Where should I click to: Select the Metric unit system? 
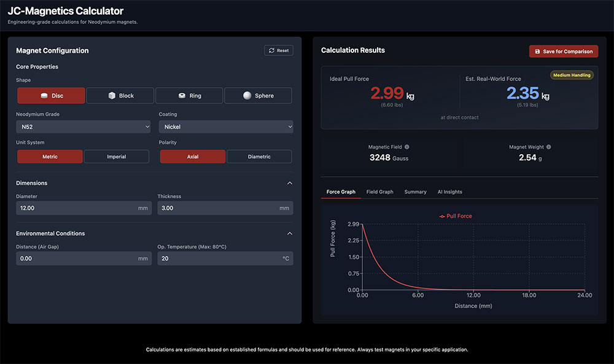click(50, 157)
